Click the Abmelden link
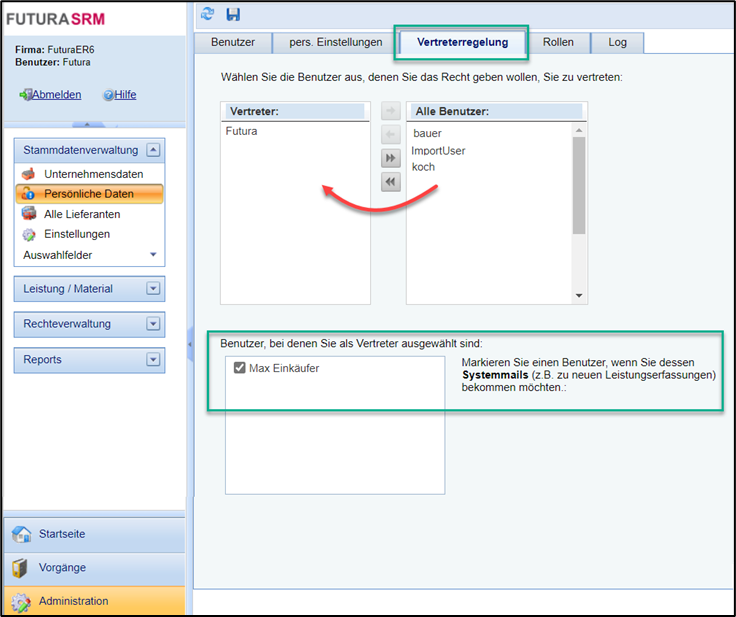Image resolution: width=736 pixels, height=617 pixels. coord(56,95)
